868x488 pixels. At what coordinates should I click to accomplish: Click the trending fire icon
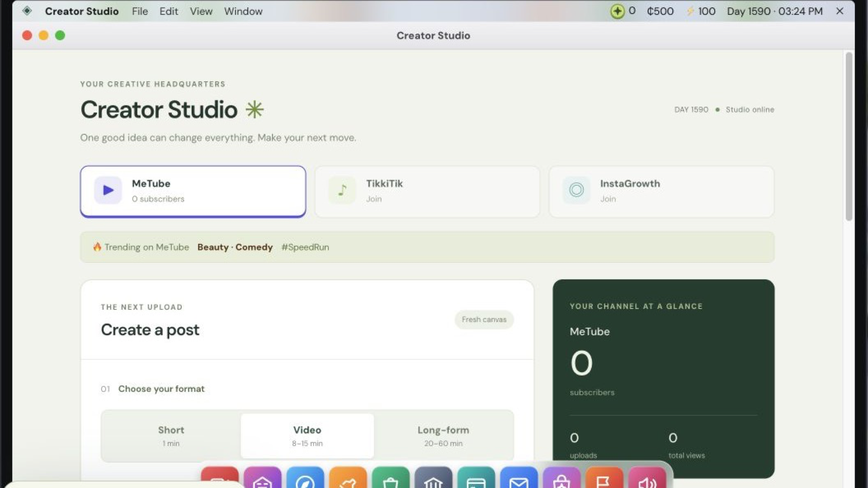tap(97, 247)
